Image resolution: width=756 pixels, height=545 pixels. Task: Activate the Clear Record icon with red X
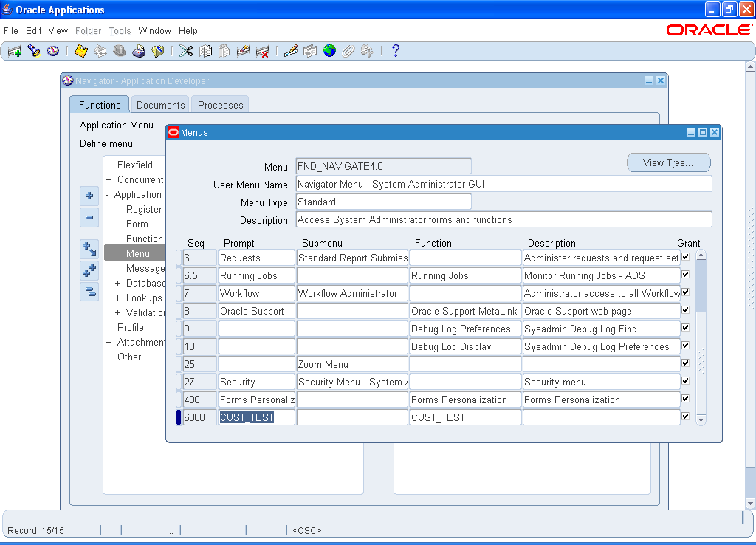(x=261, y=51)
